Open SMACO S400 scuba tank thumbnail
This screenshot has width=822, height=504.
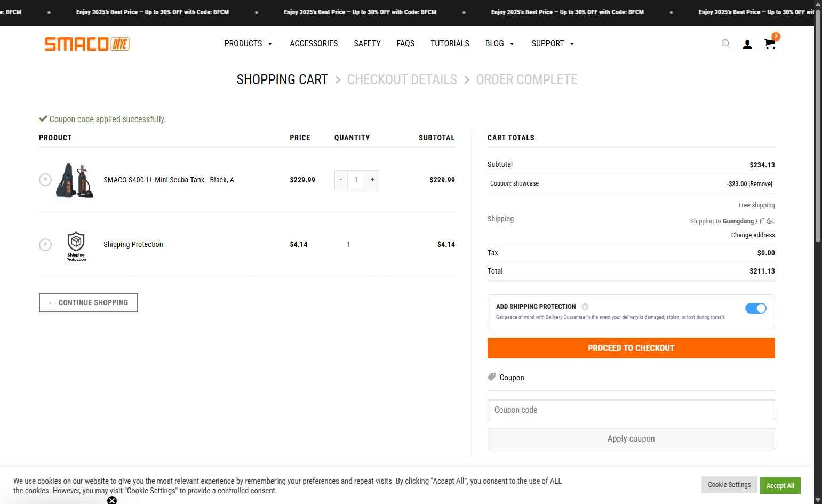tap(75, 180)
